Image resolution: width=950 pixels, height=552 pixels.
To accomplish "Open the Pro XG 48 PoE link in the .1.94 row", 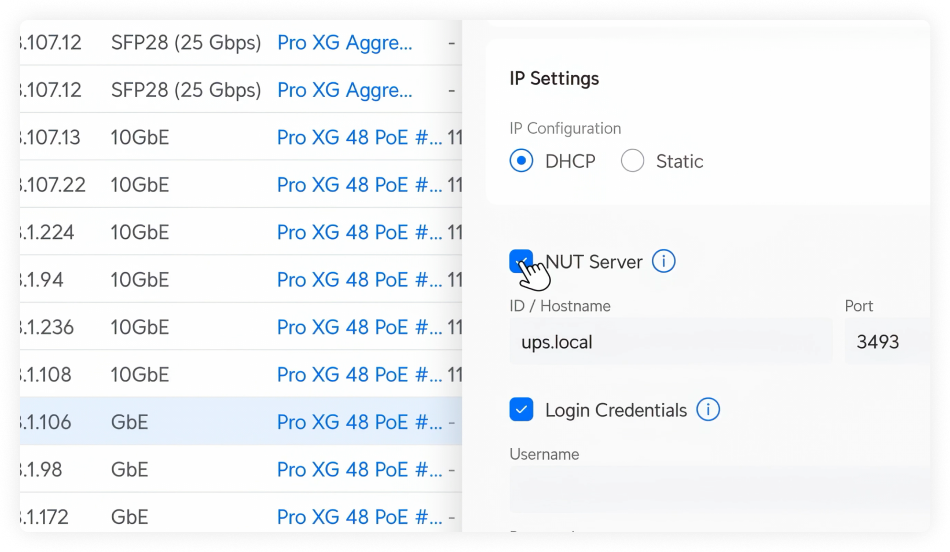I will click(x=359, y=280).
